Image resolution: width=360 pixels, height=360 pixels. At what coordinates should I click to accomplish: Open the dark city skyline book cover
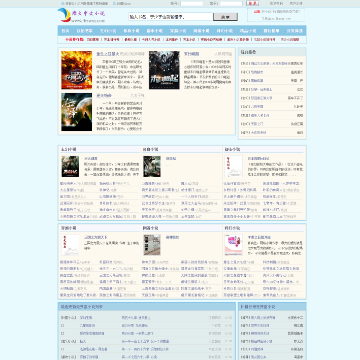[164, 70]
